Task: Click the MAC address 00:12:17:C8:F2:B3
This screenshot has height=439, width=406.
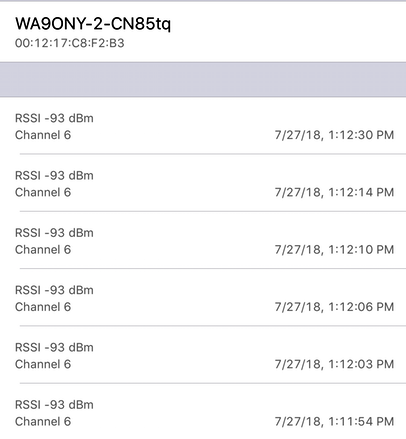Action: click(70, 43)
